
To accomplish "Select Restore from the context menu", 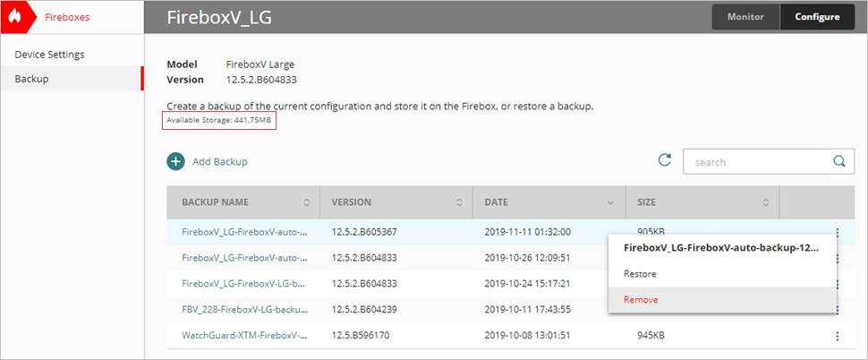I will tap(640, 274).
